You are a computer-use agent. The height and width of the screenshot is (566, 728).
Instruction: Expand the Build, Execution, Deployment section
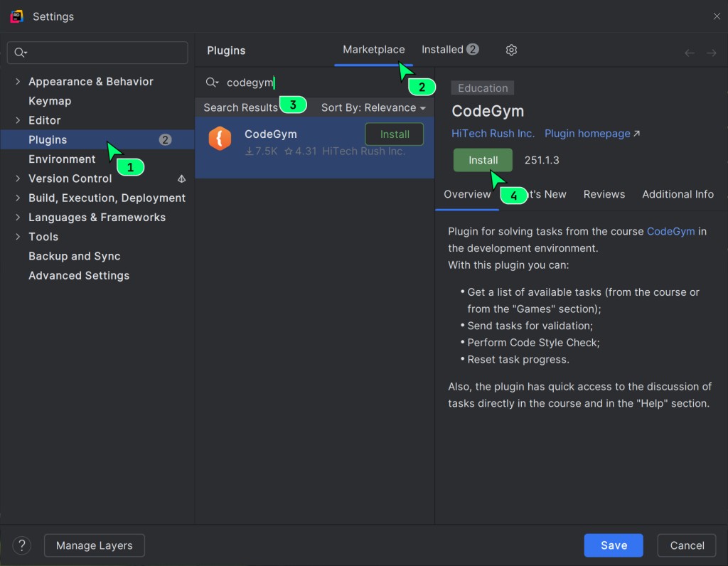[x=18, y=198]
